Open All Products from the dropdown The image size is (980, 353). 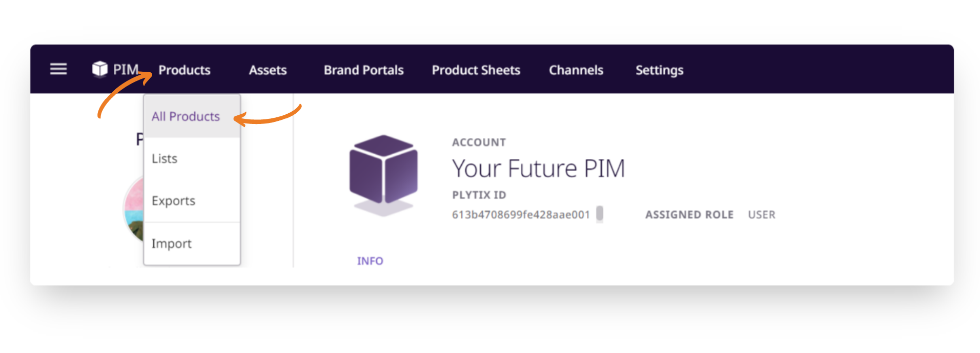185,116
